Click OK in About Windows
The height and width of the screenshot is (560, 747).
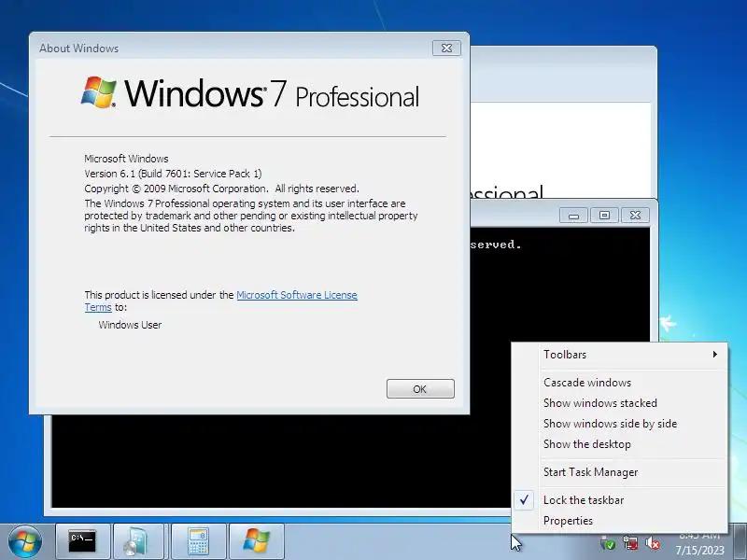420,389
